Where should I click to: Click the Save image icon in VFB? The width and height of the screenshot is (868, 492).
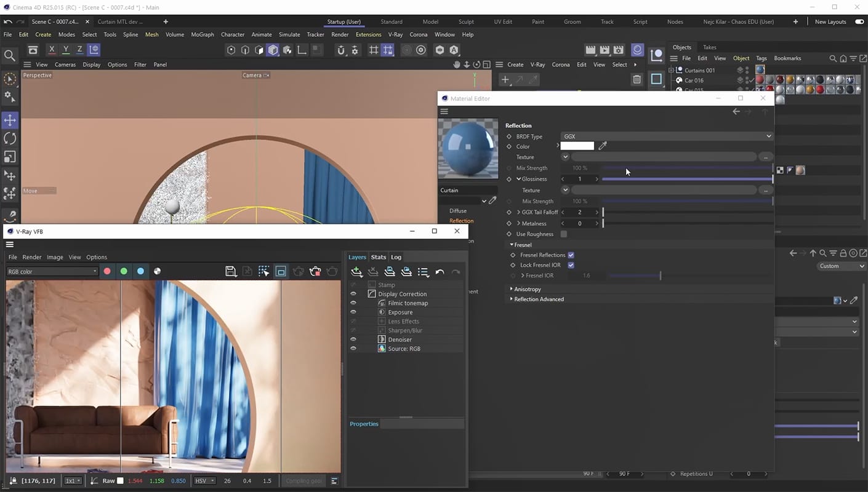click(x=231, y=271)
